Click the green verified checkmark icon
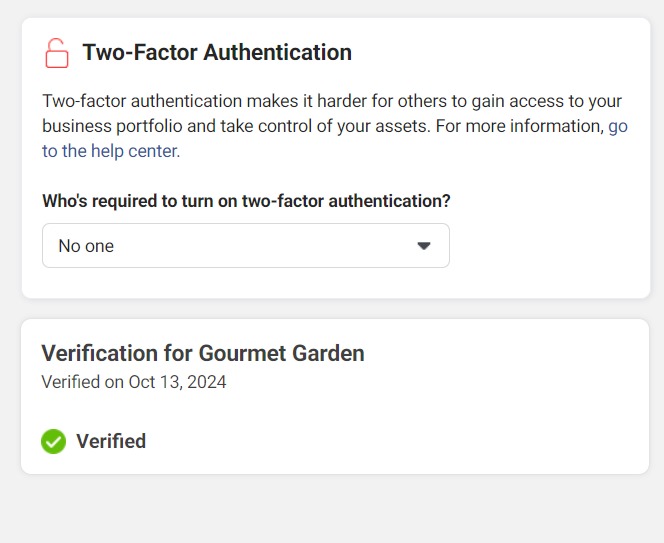Image resolution: width=664 pixels, height=543 pixels. pyautogui.click(x=53, y=441)
